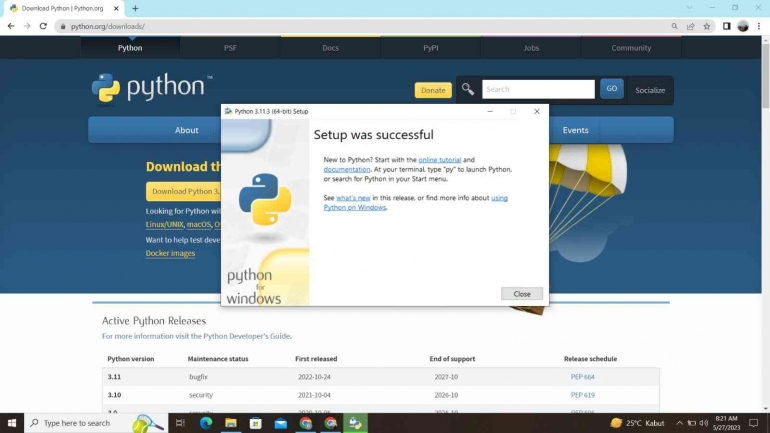Viewport: 770px width, 433px height.
Task: Open Mail app from taskbar
Action: 281,423
